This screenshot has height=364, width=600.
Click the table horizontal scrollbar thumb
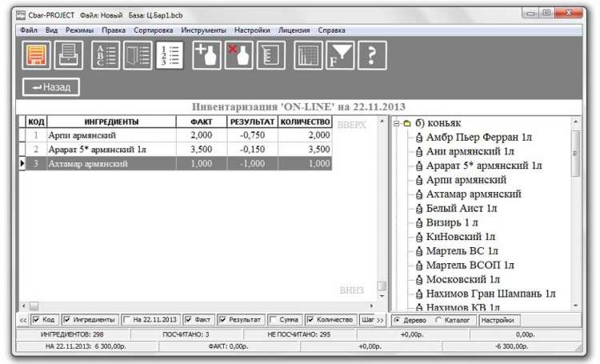[x=34, y=306]
